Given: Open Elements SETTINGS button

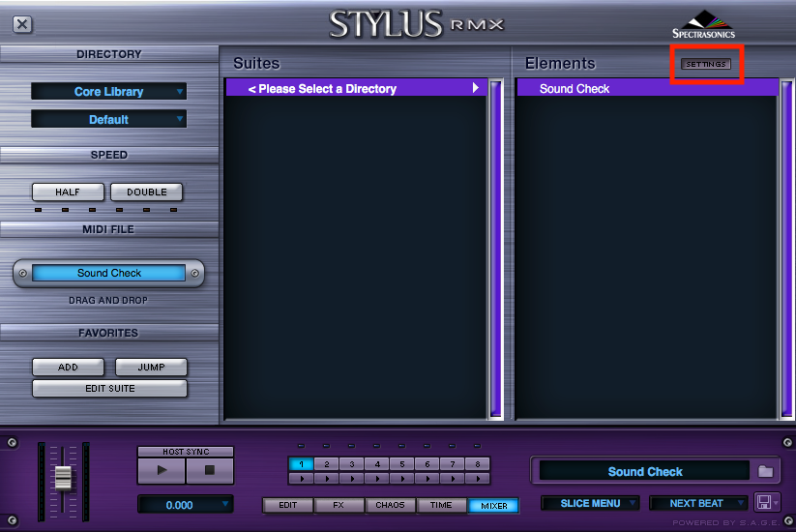Looking at the screenshot, I should pyautogui.click(x=706, y=64).
